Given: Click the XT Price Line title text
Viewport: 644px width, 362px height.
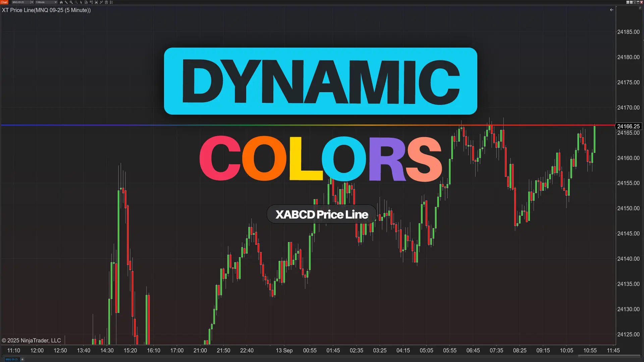Looking at the screenshot, I should 46,10.
